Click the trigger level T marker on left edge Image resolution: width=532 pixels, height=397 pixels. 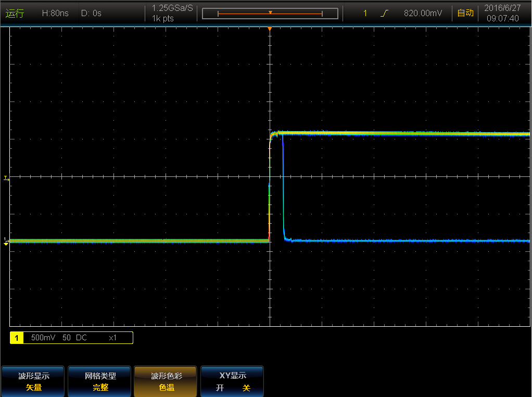coord(6,178)
